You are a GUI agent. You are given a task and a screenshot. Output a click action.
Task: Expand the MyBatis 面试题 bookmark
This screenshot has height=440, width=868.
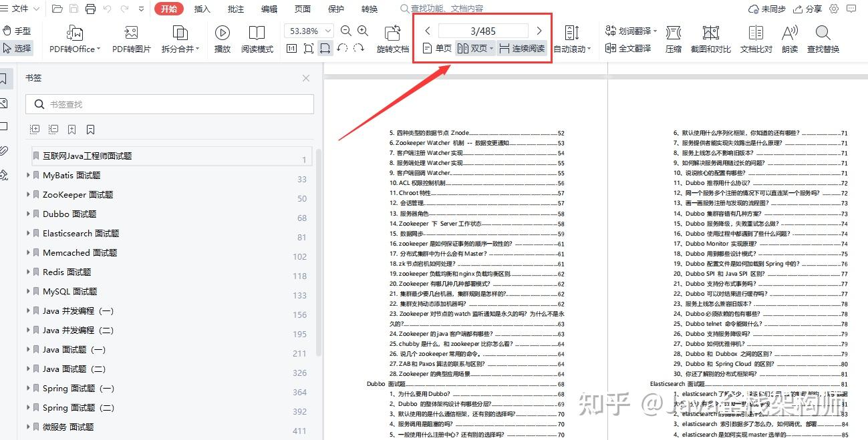pyautogui.click(x=28, y=175)
